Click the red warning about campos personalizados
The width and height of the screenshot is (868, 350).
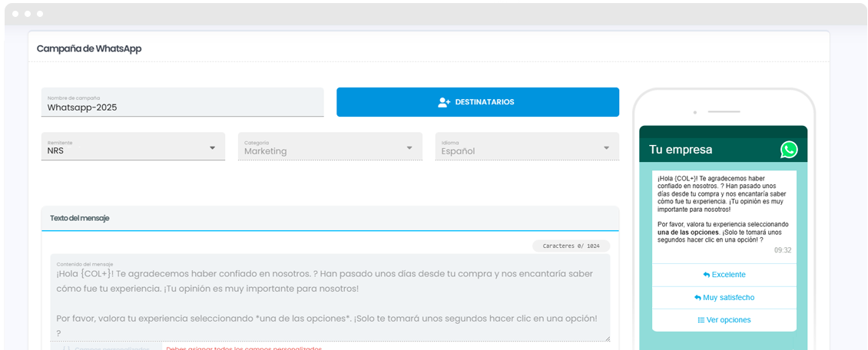pos(244,348)
